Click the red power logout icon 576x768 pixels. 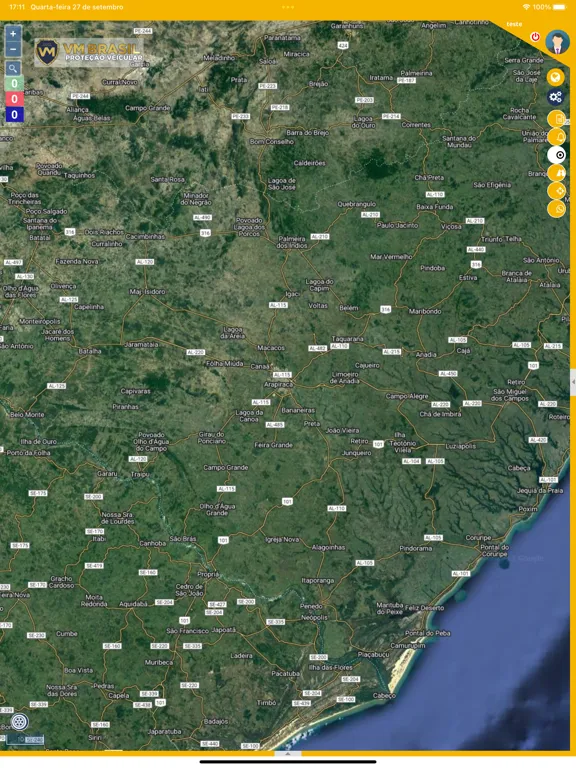click(535, 37)
